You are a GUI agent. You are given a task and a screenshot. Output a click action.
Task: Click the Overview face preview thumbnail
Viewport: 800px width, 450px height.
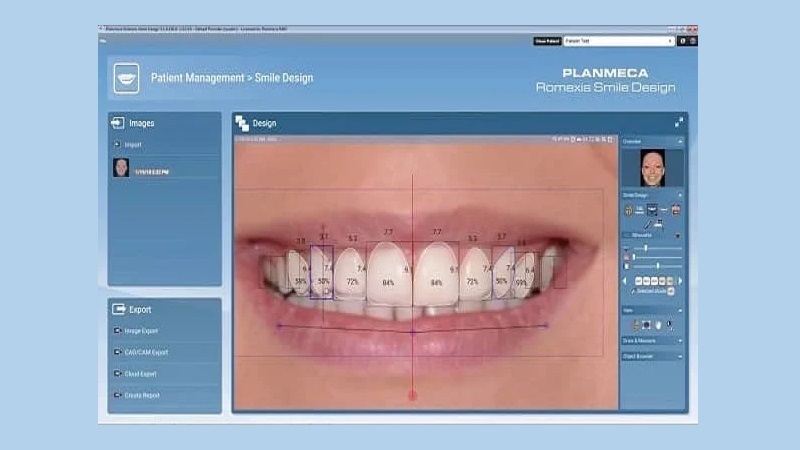tap(652, 166)
